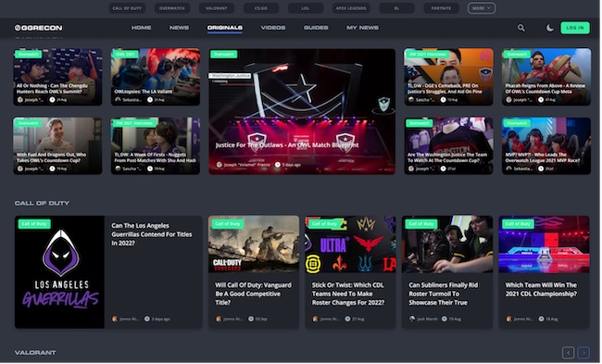Image resolution: width=602 pixels, height=364 pixels.
Task: Open the GUIDES tab
Action: [x=316, y=28]
